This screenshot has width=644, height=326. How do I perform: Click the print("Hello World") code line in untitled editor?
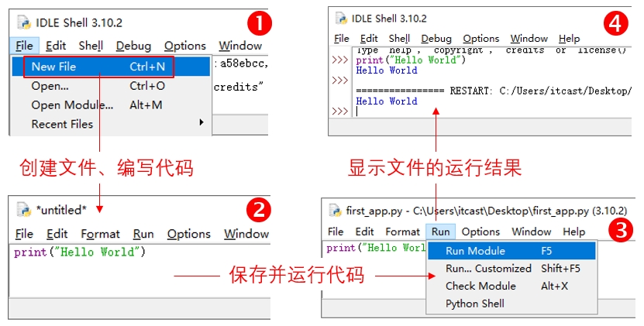tap(80, 251)
